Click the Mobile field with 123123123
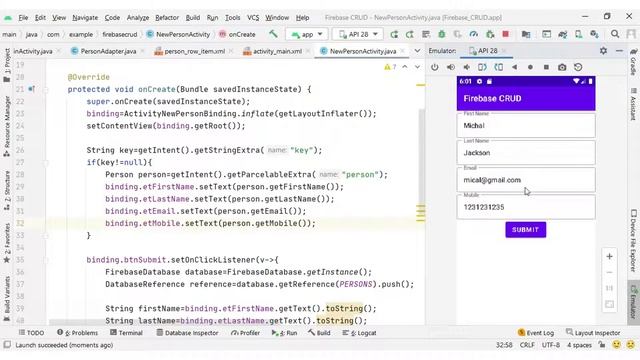Viewport: 640px width, 360px height. pyautogui.click(x=526, y=207)
